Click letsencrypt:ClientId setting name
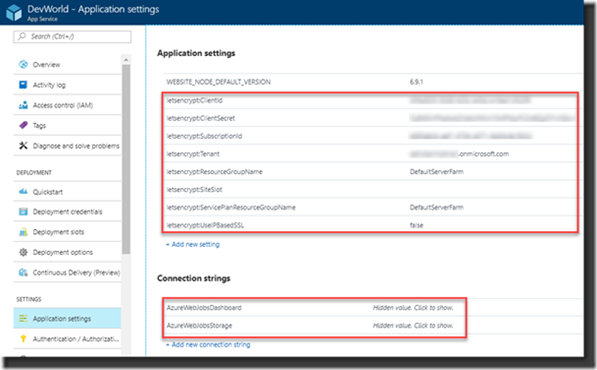Screen dimensions: 597x370 [194, 100]
